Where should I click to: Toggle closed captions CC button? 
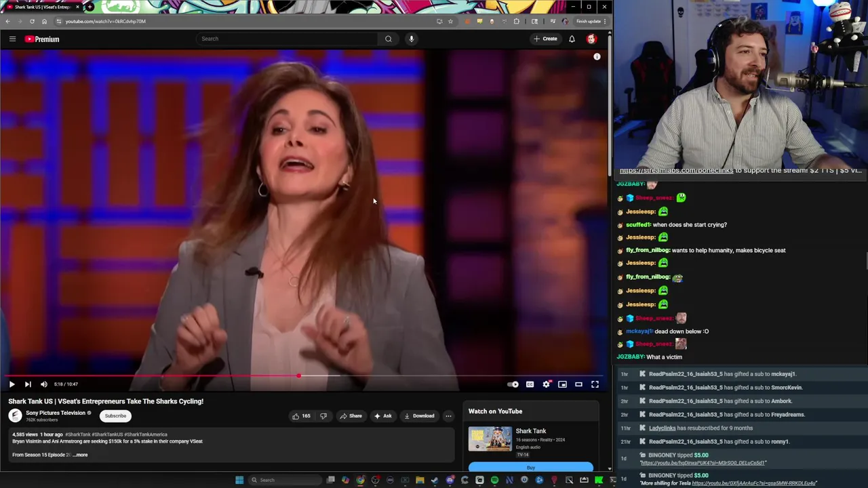[x=530, y=384]
